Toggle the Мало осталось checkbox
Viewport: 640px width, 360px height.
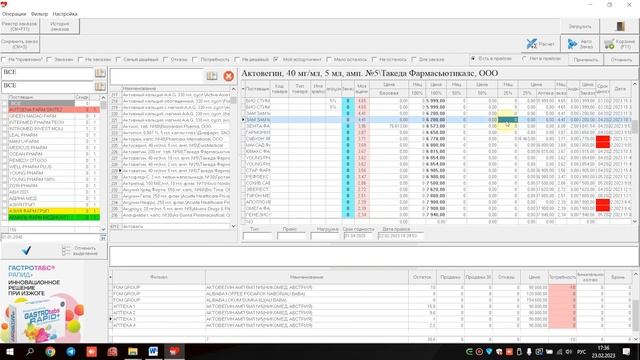(329, 60)
